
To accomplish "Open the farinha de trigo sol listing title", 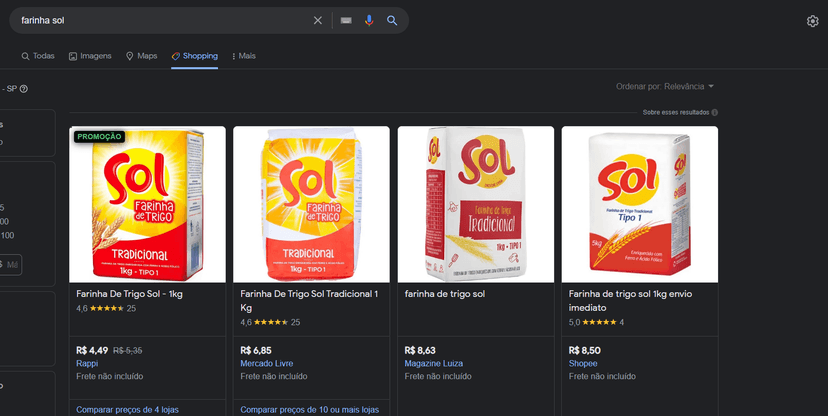I will [445, 294].
